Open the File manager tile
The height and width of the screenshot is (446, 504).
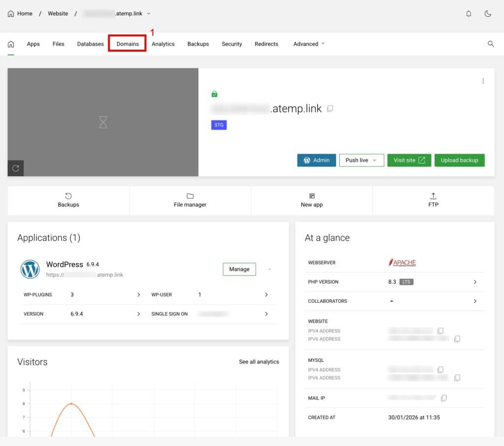[190, 200]
